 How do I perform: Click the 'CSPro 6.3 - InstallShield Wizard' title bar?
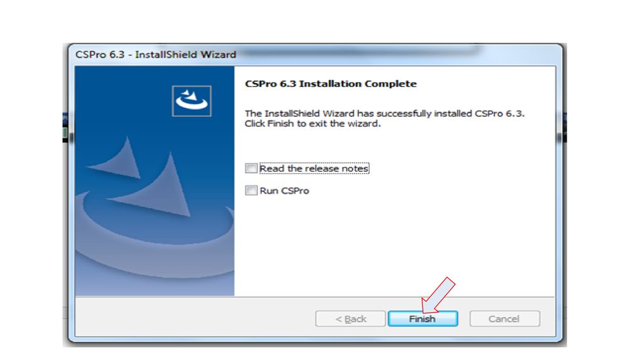(156, 55)
